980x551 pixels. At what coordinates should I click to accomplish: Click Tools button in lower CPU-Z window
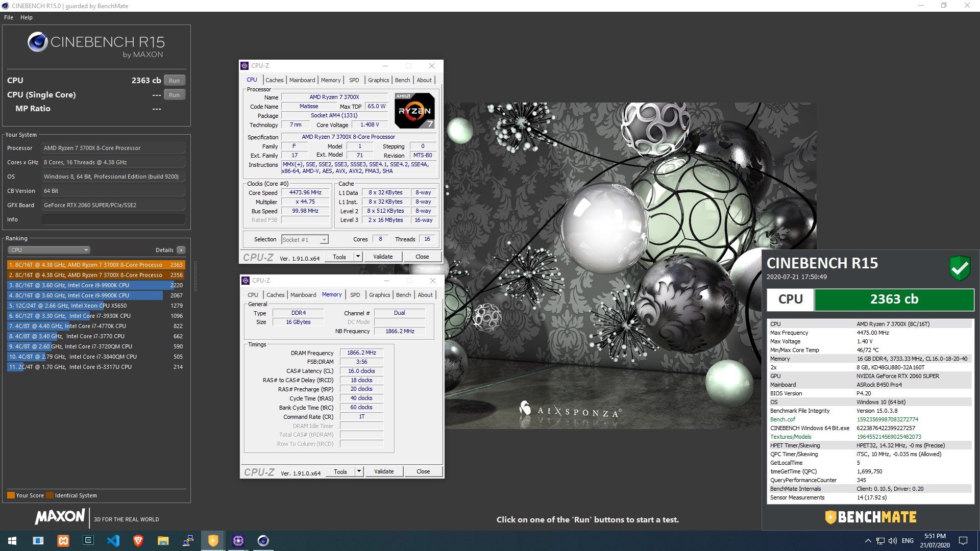pos(340,471)
